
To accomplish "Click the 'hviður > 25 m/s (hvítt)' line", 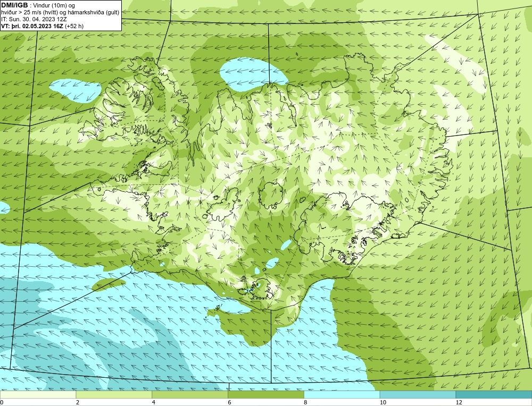I will click(29, 12).
